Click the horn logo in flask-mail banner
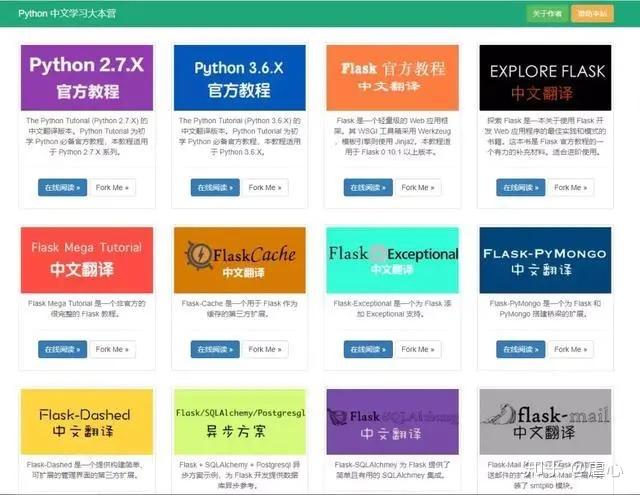640x495 pixels. 501,414
